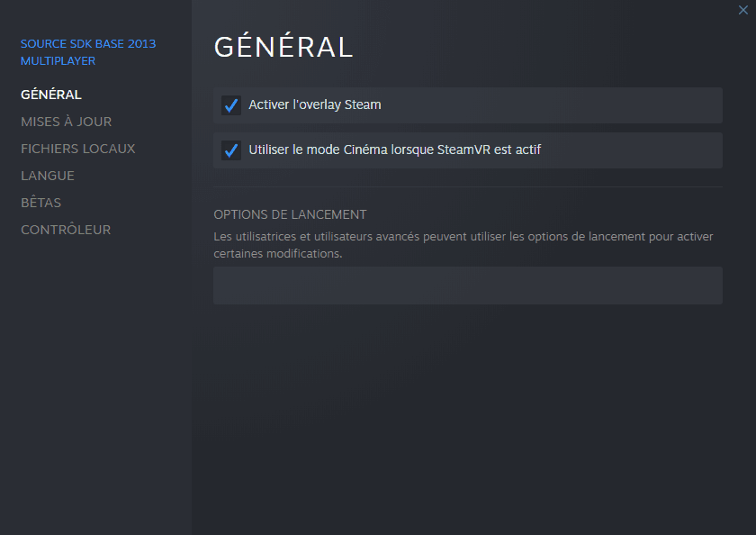Click the launch options input field
The height and width of the screenshot is (535, 756).
(x=468, y=286)
